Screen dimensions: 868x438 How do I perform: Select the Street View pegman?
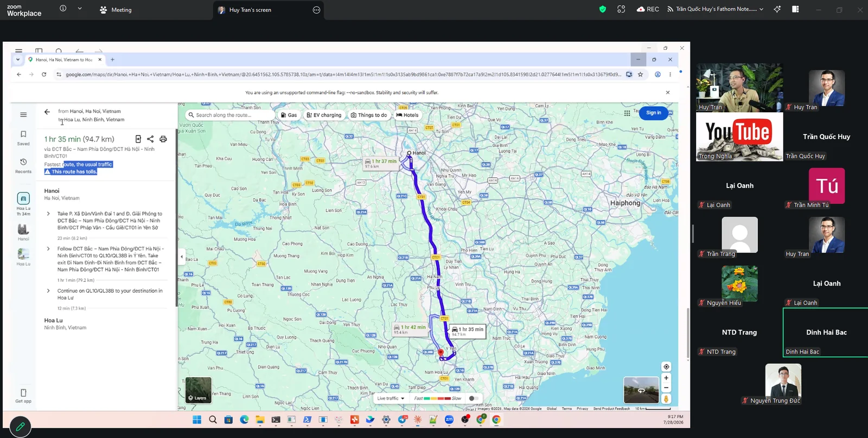point(666,399)
